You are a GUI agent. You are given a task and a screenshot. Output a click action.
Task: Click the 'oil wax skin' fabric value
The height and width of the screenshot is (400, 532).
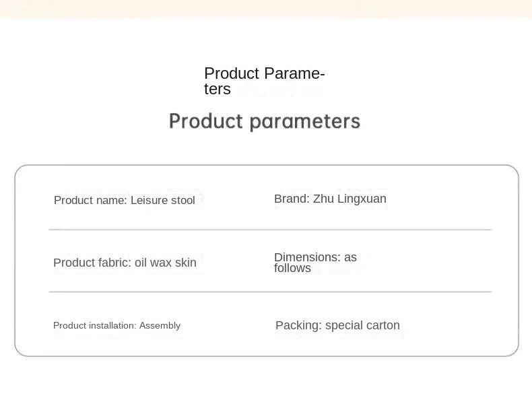click(166, 263)
